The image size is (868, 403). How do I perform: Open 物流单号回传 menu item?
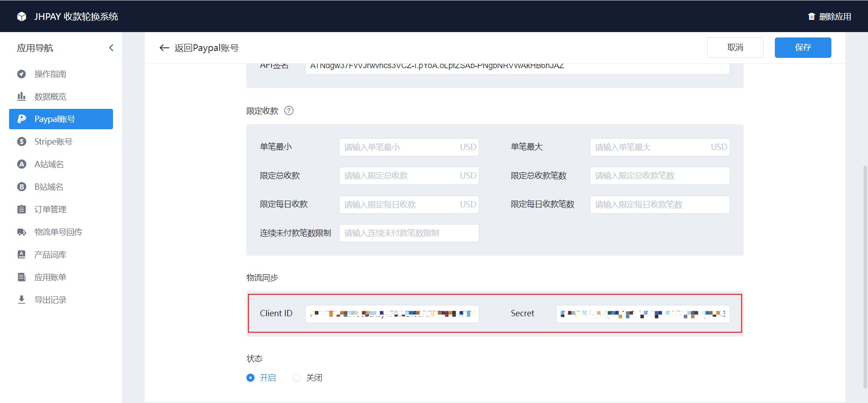pos(61,232)
